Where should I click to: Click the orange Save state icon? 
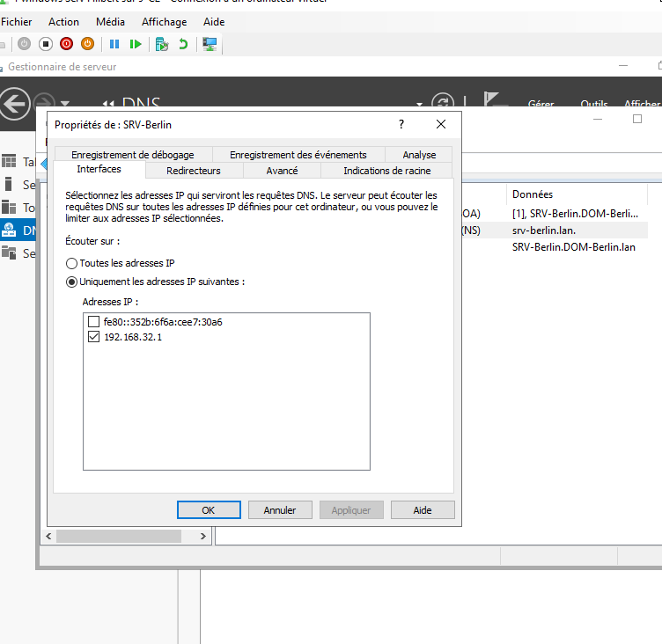point(87,44)
